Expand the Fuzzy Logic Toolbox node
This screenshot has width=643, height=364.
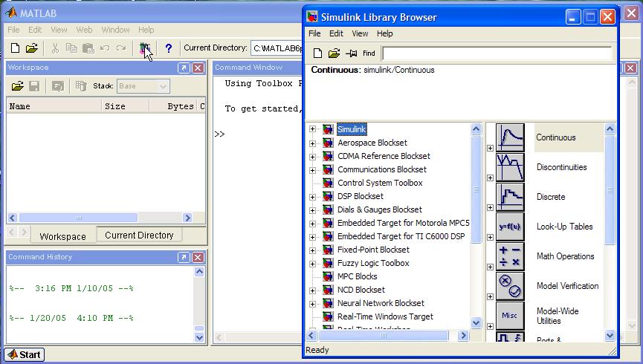pos(312,264)
